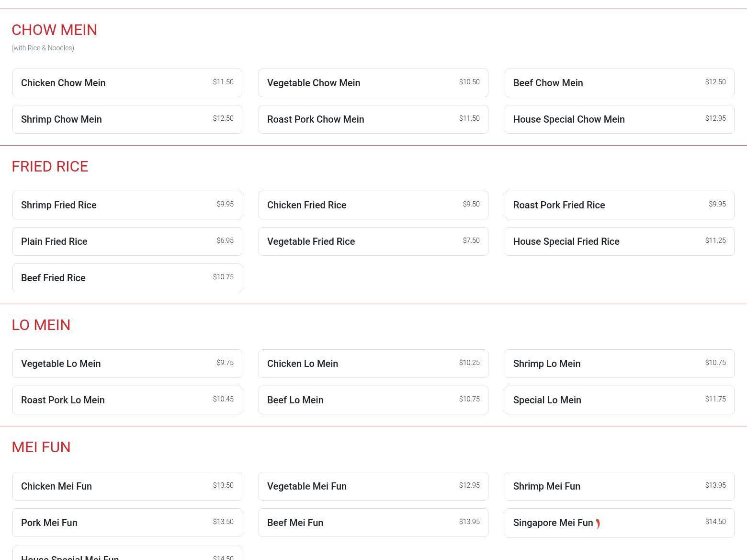The image size is (747, 560).
Task: Pick Special Lo Mein for $11.75
Action: (x=619, y=400)
